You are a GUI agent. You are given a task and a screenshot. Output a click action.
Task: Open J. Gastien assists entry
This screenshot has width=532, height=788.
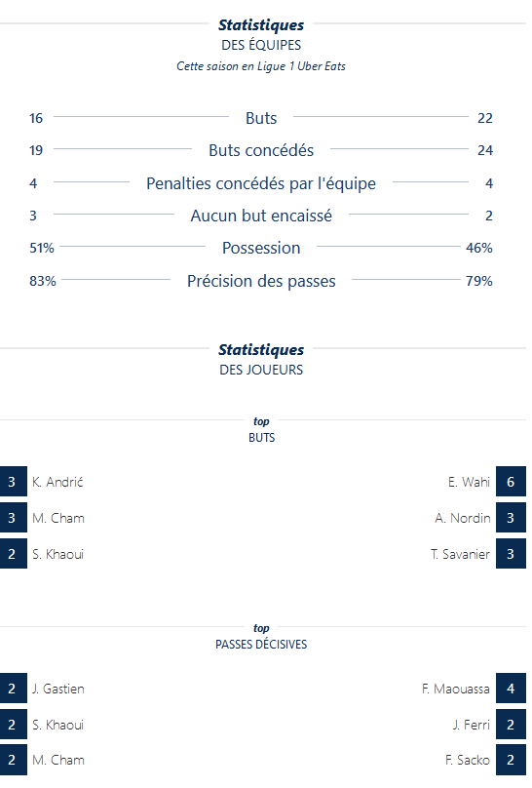pyautogui.click(x=58, y=689)
